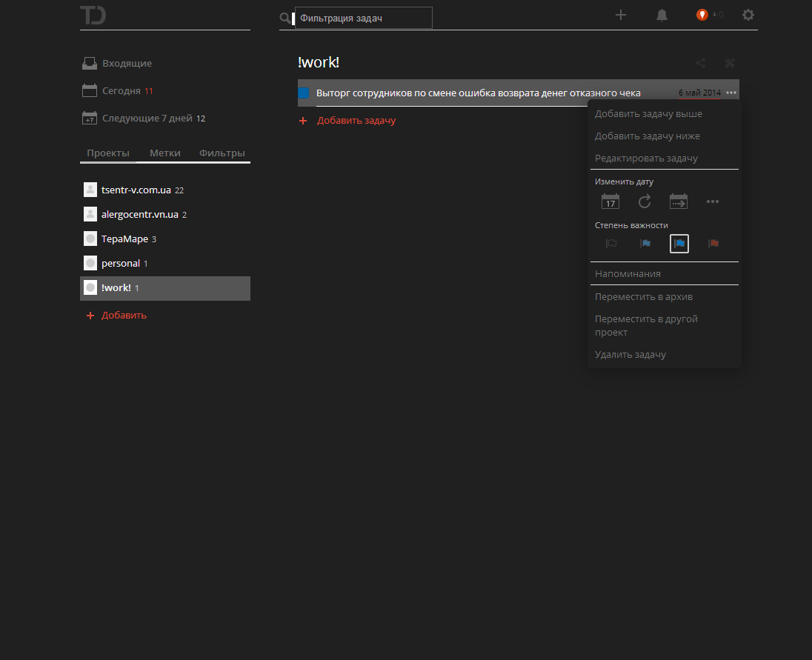Image resolution: width=812 pixels, height=660 pixels.
Task: Open project actions next to share icon
Action: click(x=729, y=63)
